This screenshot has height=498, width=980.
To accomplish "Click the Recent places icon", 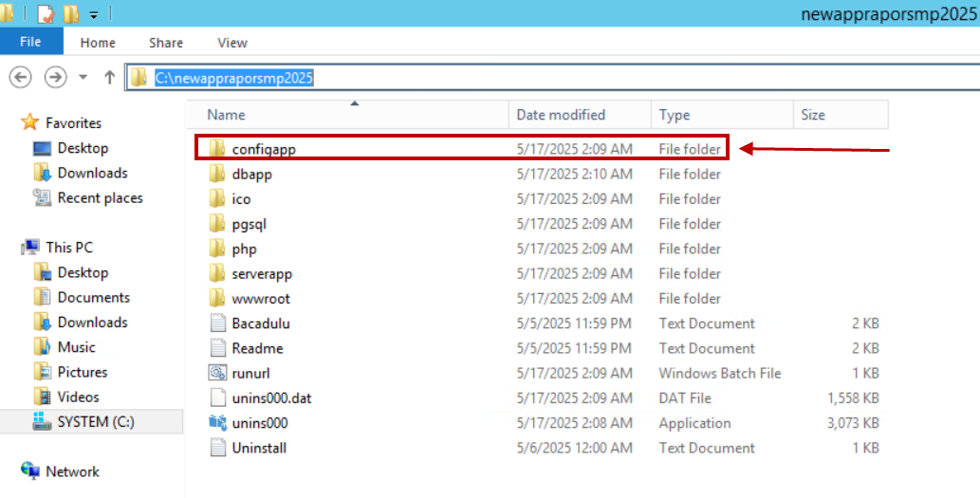I will 42,197.
